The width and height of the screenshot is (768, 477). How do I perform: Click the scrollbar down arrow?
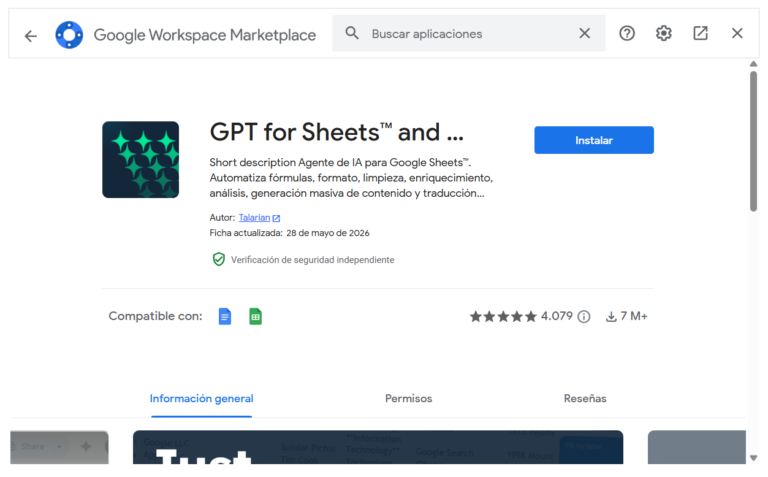tap(753, 458)
